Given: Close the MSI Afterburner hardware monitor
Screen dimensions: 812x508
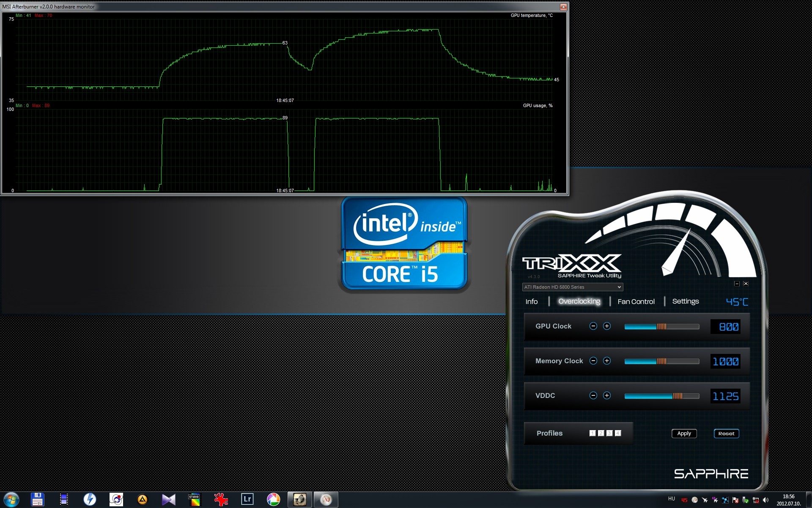Looking at the screenshot, I should pos(563,7).
